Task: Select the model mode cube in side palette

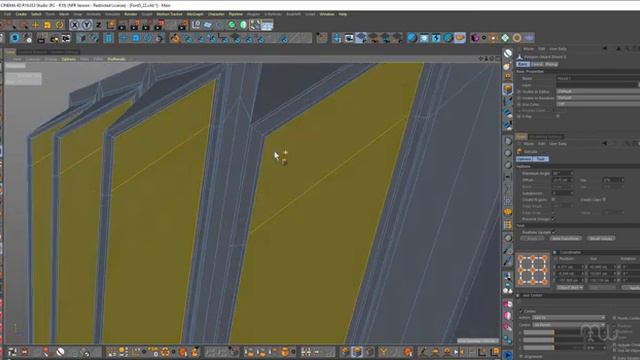Action: point(508,89)
